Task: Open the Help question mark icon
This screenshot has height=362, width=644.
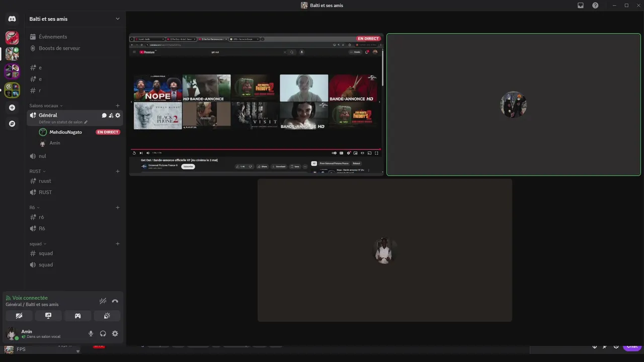Action: (x=595, y=6)
